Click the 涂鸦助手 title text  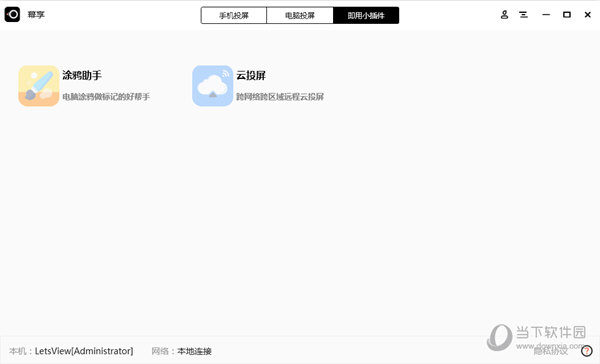(82, 75)
